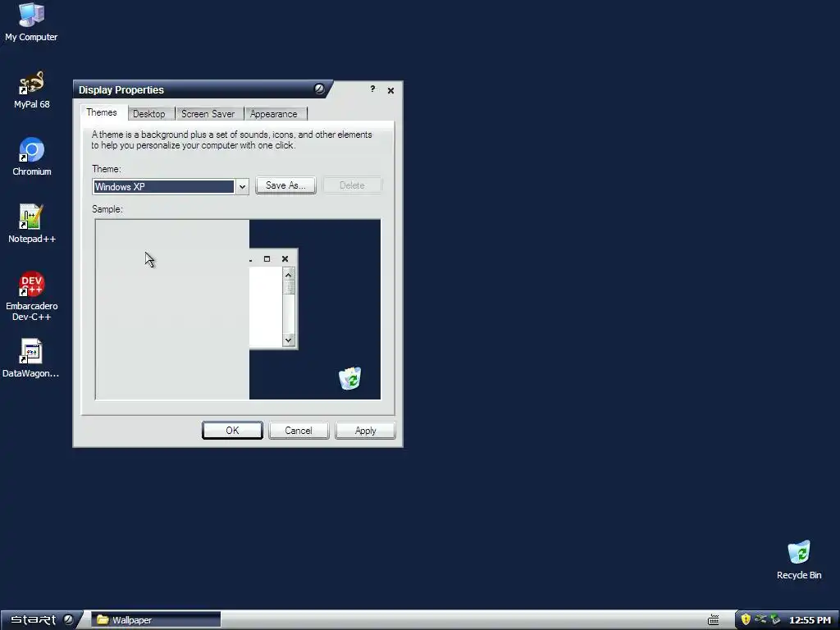
Task: Click Recycle Bin in theme sample preview
Action: tap(349, 378)
